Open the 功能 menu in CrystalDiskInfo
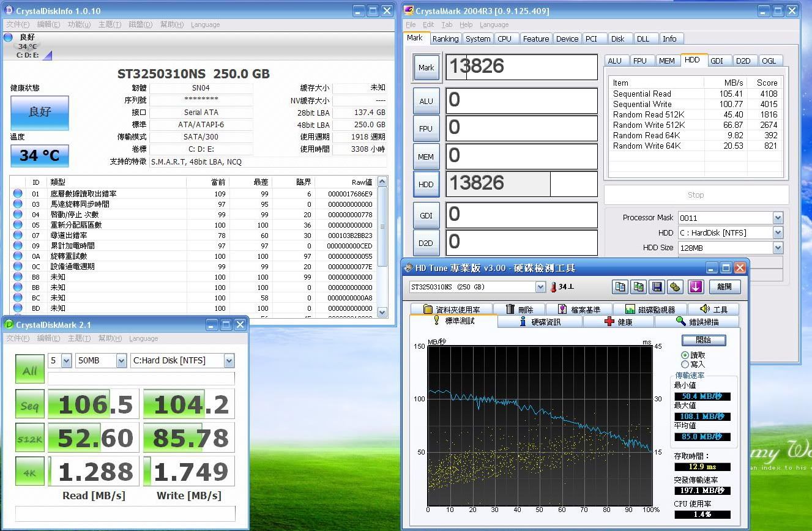Viewport: 812px width, 531px height. click(x=79, y=24)
